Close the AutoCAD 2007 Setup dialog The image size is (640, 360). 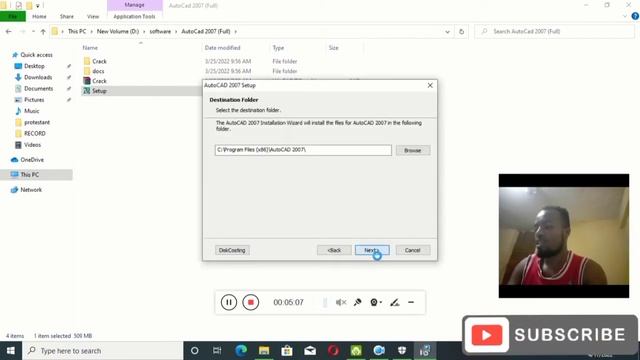(x=430, y=85)
